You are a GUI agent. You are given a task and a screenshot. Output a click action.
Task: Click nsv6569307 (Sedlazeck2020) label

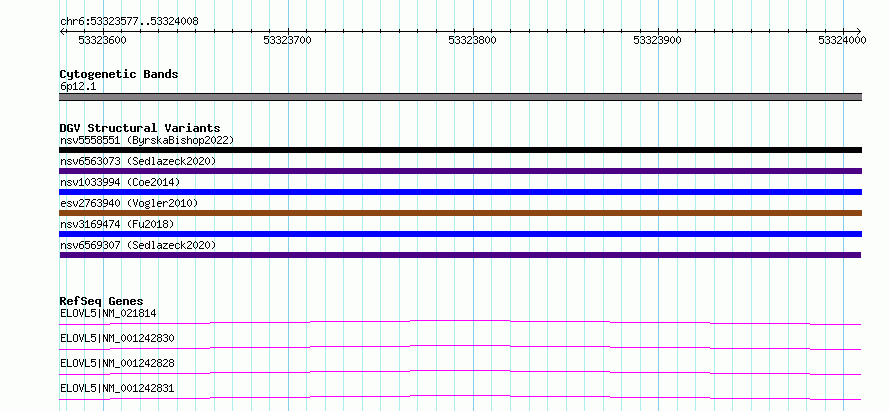[138, 245]
